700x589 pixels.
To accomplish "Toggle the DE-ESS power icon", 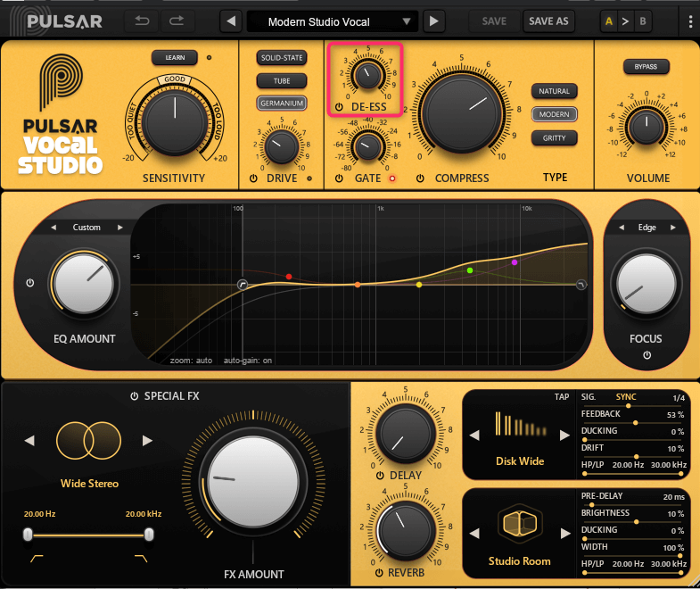I will click(339, 107).
